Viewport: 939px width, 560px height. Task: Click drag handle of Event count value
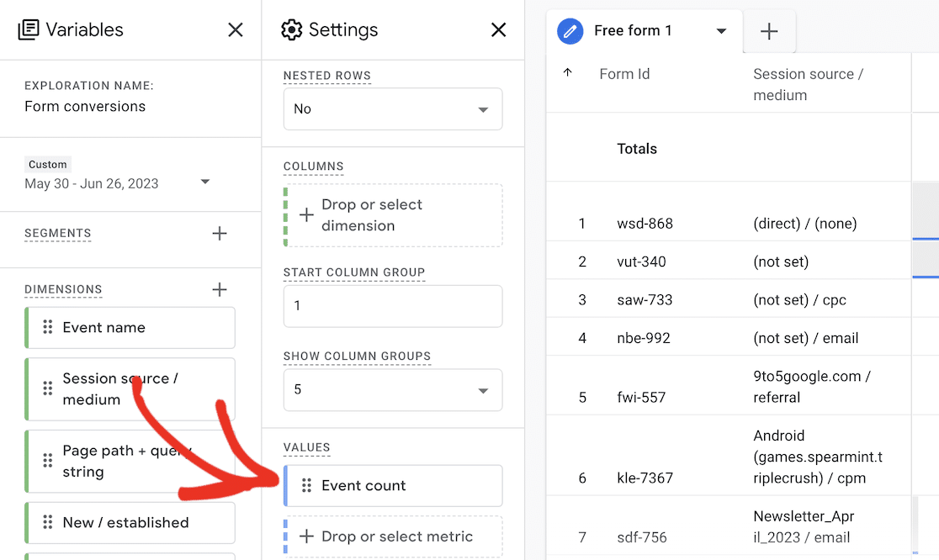click(x=306, y=485)
